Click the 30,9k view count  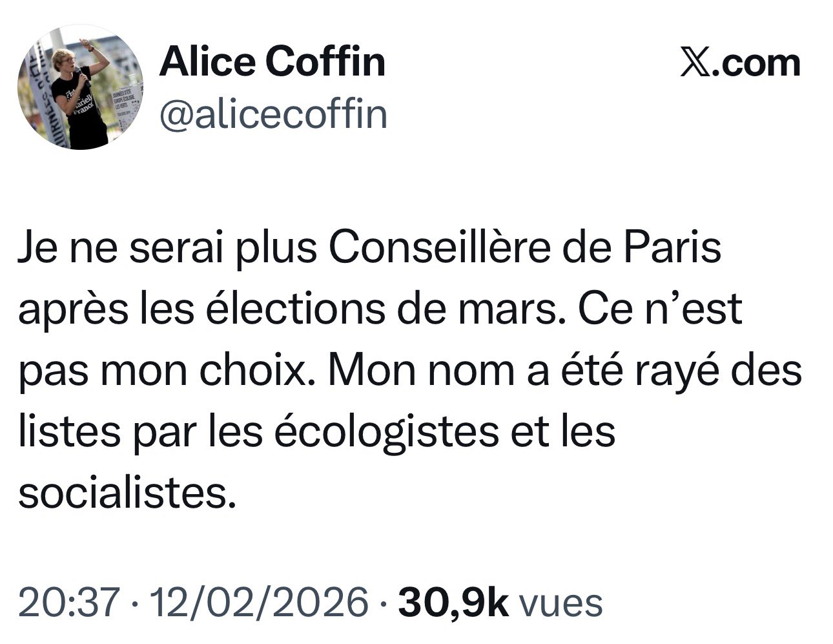click(x=453, y=601)
